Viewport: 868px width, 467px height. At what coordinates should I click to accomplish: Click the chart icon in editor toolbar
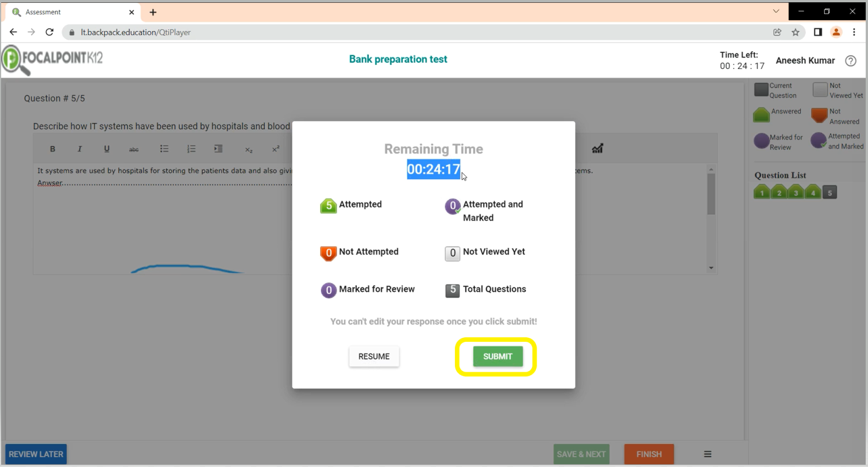(x=597, y=149)
